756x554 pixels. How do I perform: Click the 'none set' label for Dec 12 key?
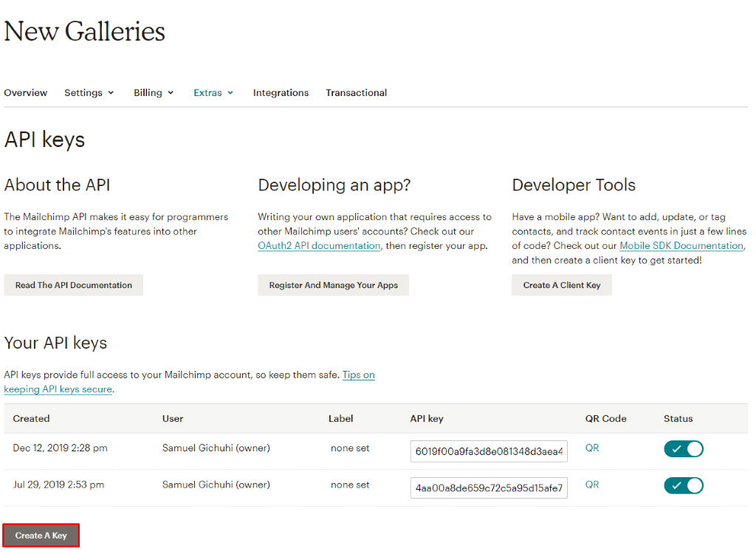point(350,448)
